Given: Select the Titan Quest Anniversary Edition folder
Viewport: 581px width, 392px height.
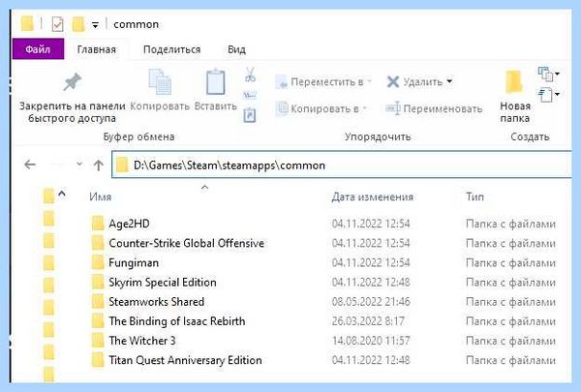Looking at the screenshot, I should pos(185,360).
